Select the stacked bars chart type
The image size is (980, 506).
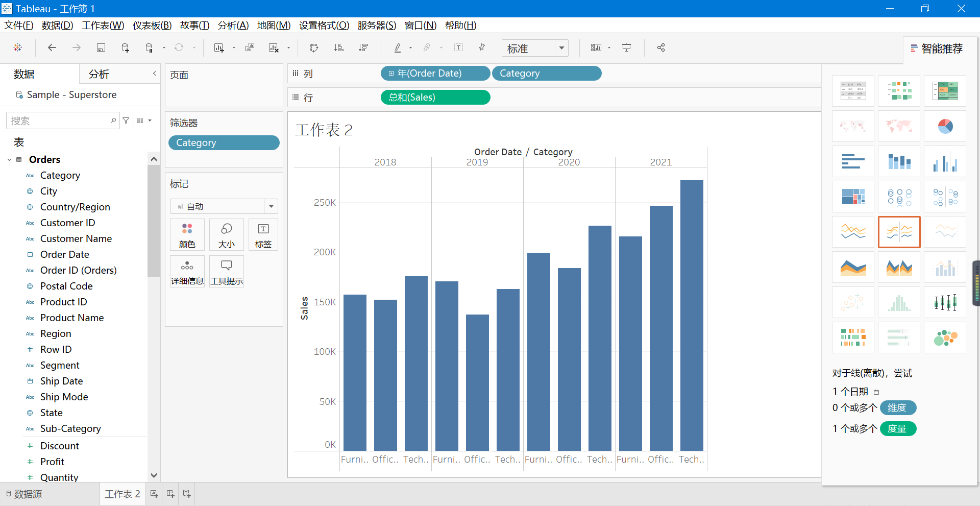(x=899, y=161)
